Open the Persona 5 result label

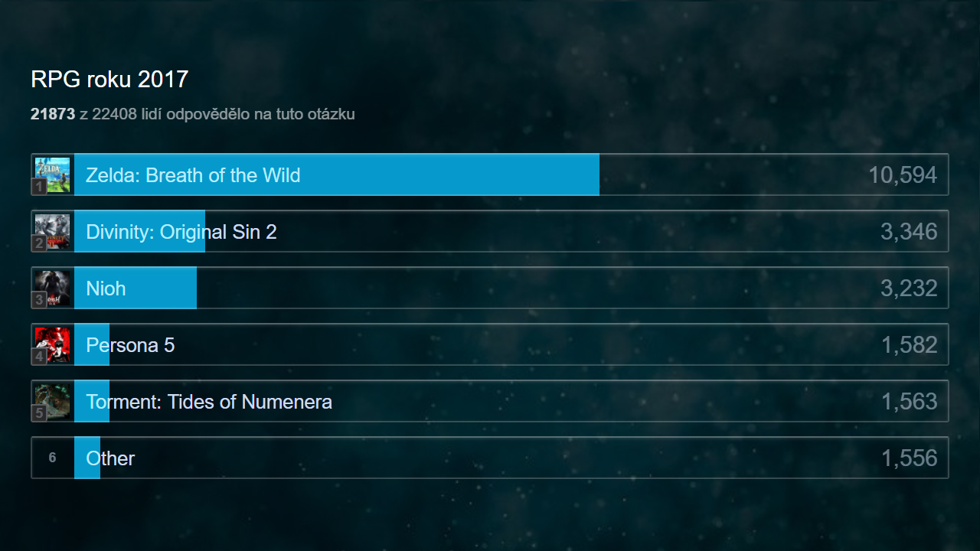click(x=130, y=345)
